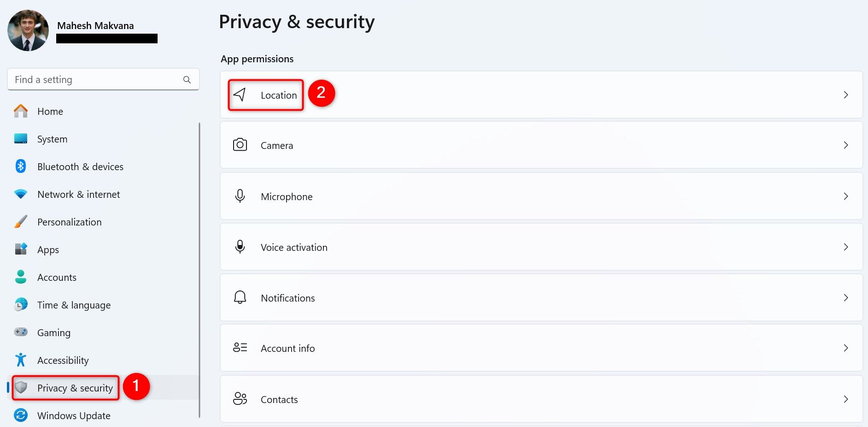
Task: Click the Account info icon
Action: coord(240,348)
